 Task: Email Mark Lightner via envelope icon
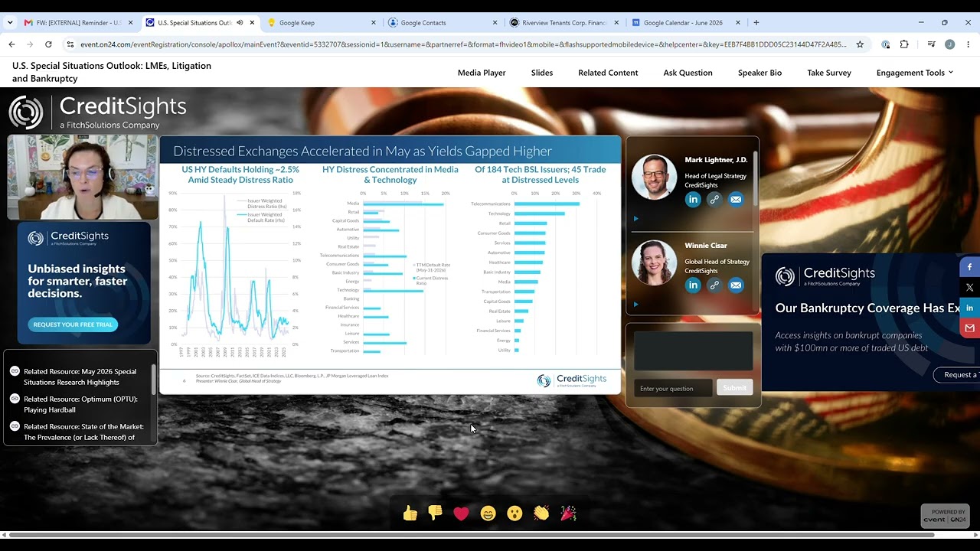pyautogui.click(x=736, y=200)
